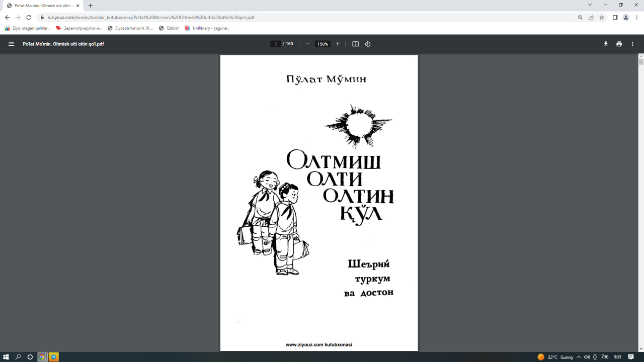Bookmark this page with star icon
The height and width of the screenshot is (362, 644).
[x=601, y=17]
